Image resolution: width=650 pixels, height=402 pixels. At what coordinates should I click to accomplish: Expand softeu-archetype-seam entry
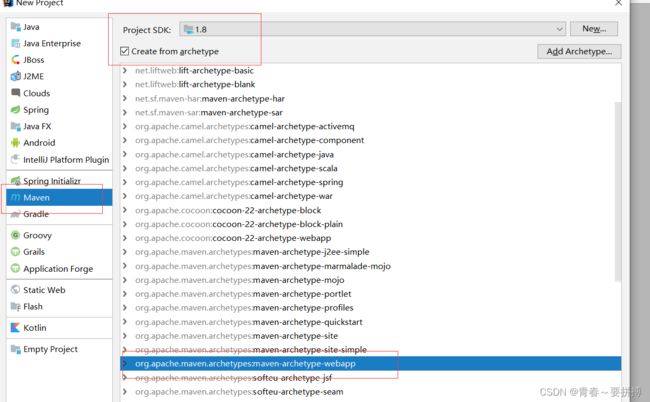[x=125, y=391]
